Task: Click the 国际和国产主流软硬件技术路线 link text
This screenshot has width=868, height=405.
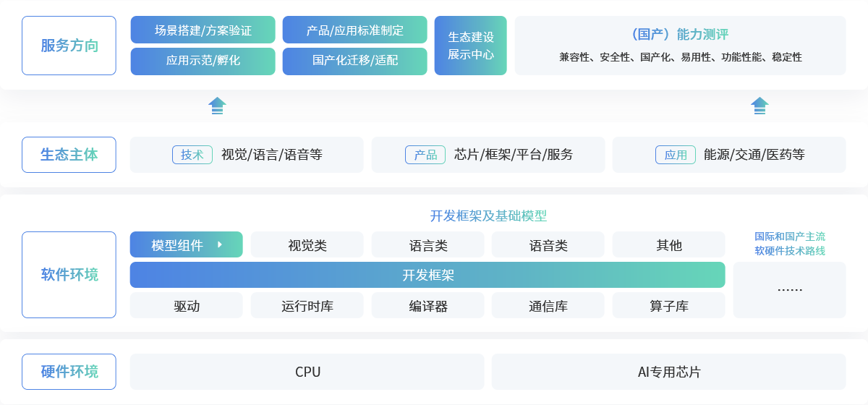Action: (790, 244)
